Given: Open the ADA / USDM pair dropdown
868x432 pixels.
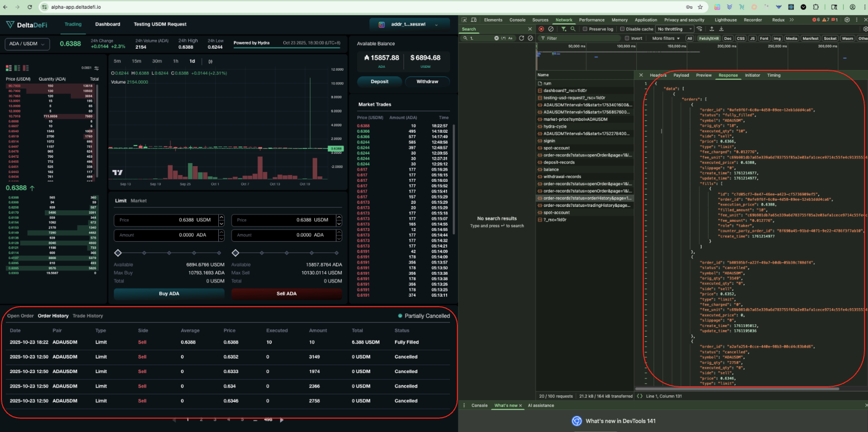Looking at the screenshot, I should 27,44.
